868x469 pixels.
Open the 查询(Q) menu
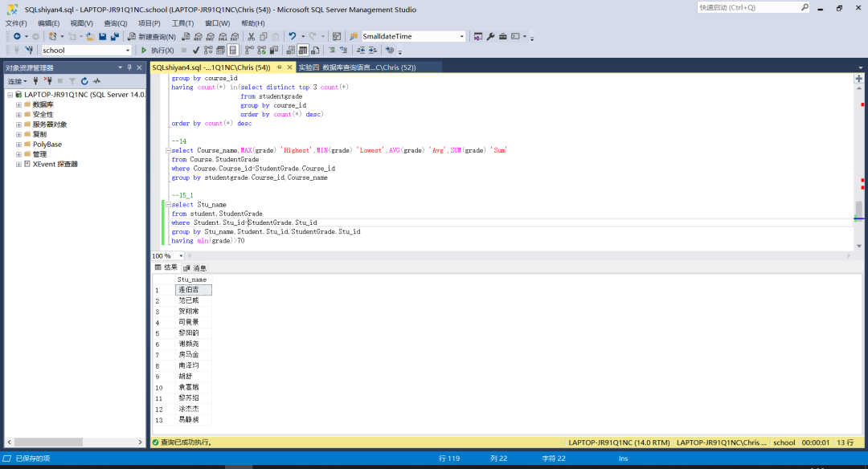(115, 23)
